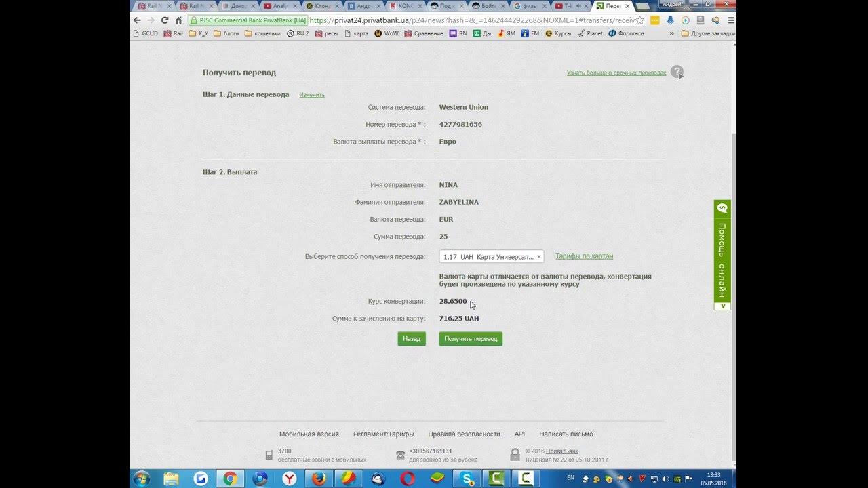Open Opera from the taskbar
The image size is (868, 488).
click(x=408, y=479)
